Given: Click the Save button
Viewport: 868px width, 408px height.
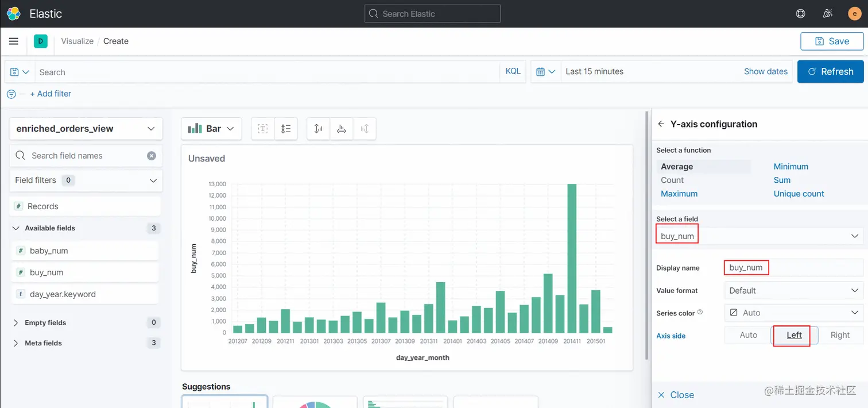Looking at the screenshot, I should 832,41.
